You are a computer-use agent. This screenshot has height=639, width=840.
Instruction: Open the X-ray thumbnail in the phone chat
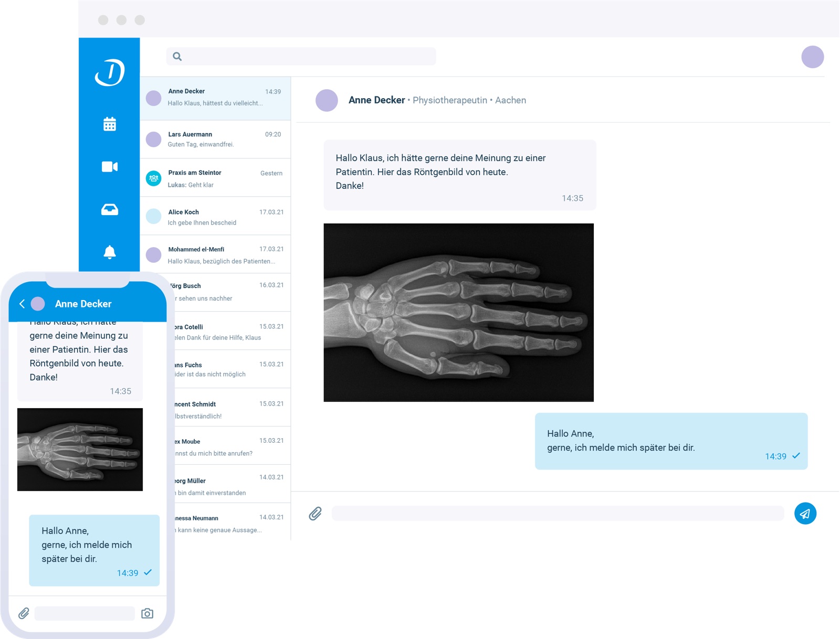(80, 450)
